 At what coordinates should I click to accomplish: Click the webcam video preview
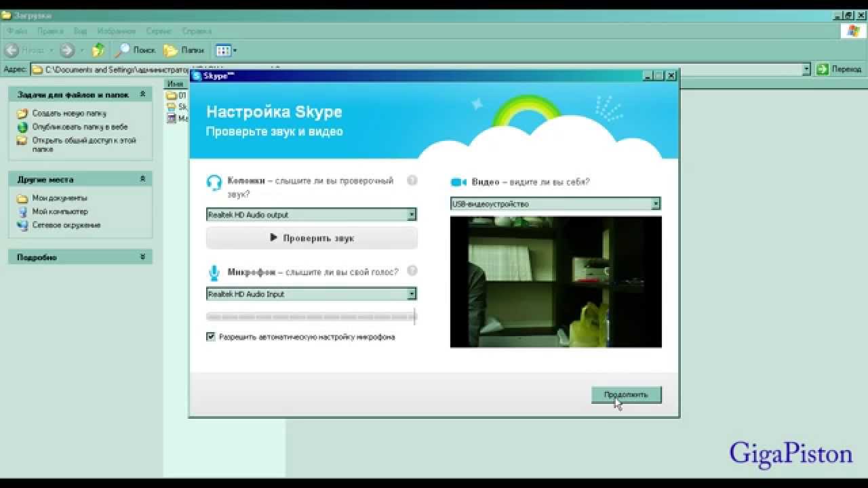pyautogui.click(x=556, y=282)
